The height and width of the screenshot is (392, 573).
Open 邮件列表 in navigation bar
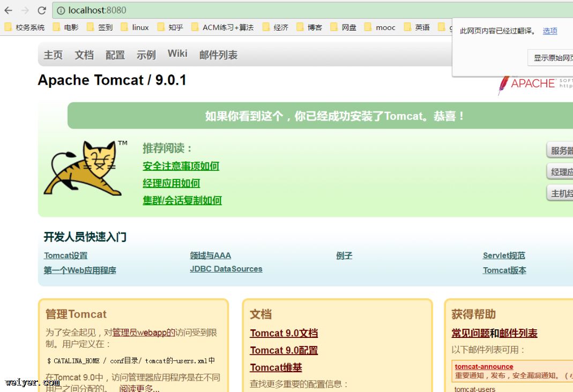pyautogui.click(x=219, y=55)
